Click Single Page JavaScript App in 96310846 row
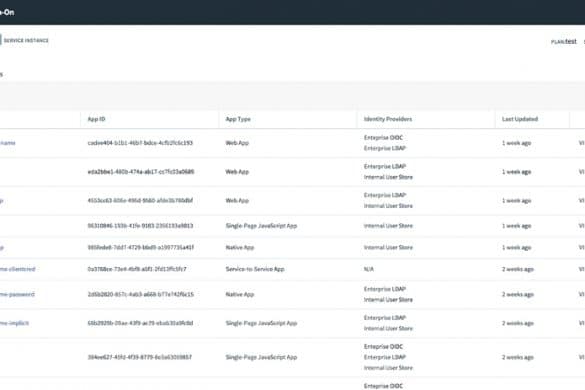This screenshot has height=390, width=585. click(261, 226)
